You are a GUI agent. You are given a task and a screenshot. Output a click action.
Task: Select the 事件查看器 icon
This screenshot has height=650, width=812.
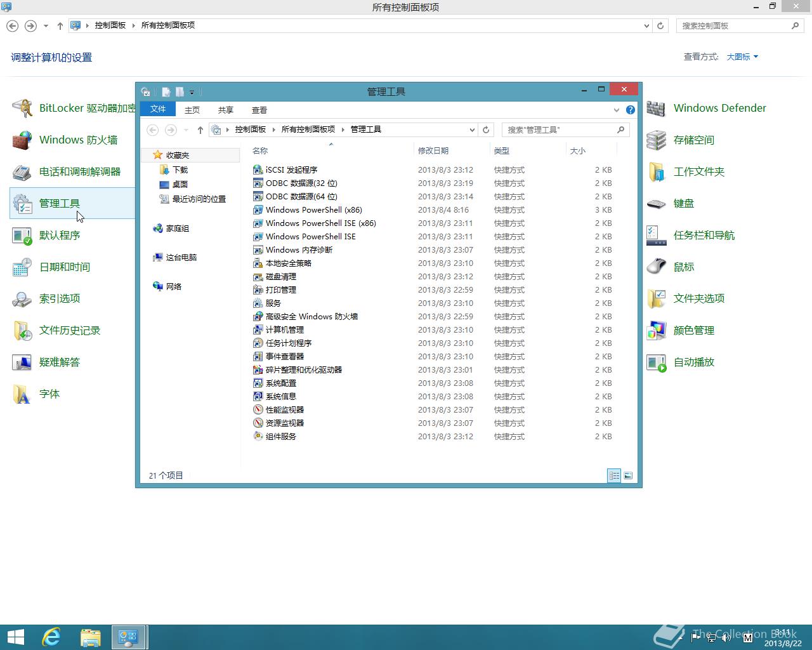coord(258,356)
